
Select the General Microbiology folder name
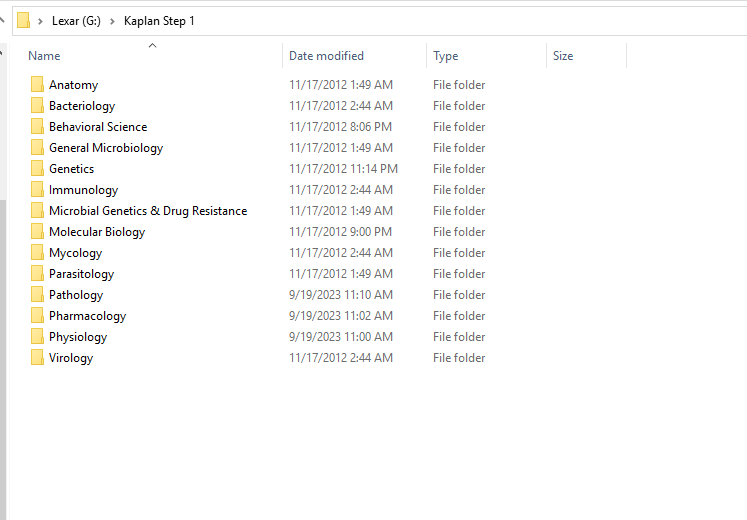point(106,148)
